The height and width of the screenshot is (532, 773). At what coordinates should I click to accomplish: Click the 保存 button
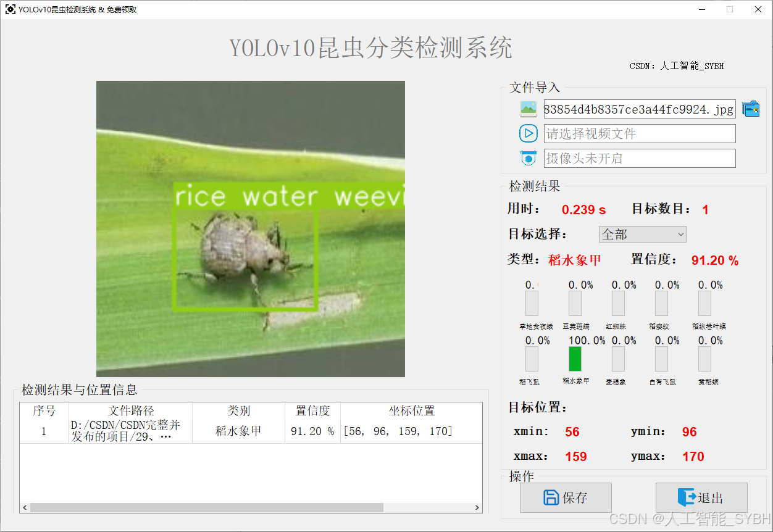pos(566,497)
